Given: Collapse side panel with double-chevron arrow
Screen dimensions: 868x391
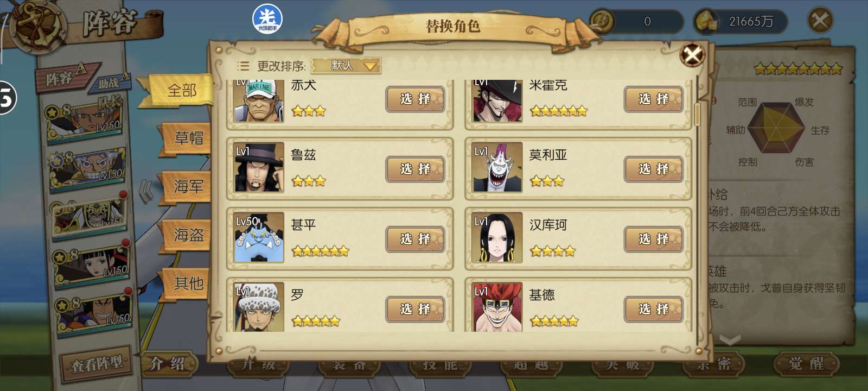Looking at the screenshot, I should point(145,192).
